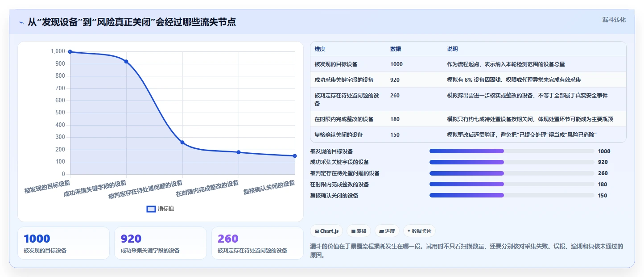Click the y-axis label 500

(60, 113)
